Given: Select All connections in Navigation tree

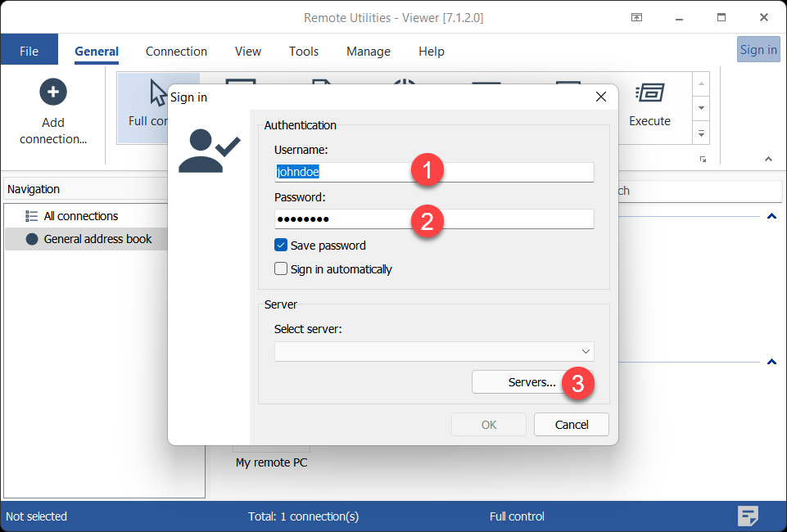Looking at the screenshot, I should pos(80,216).
